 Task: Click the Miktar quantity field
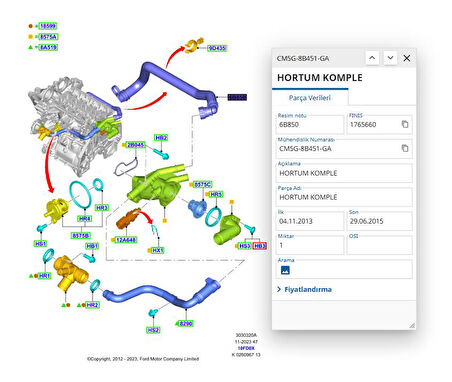coord(310,245)
